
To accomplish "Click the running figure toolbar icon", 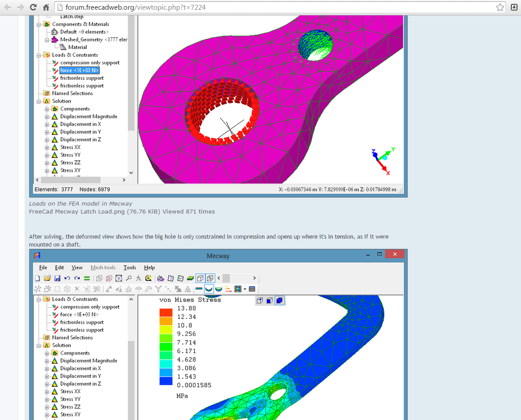I will [139, 278].
